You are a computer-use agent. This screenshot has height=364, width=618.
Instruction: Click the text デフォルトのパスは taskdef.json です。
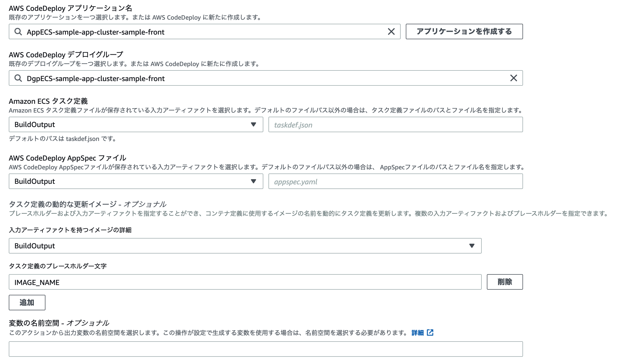click(63, 139)
